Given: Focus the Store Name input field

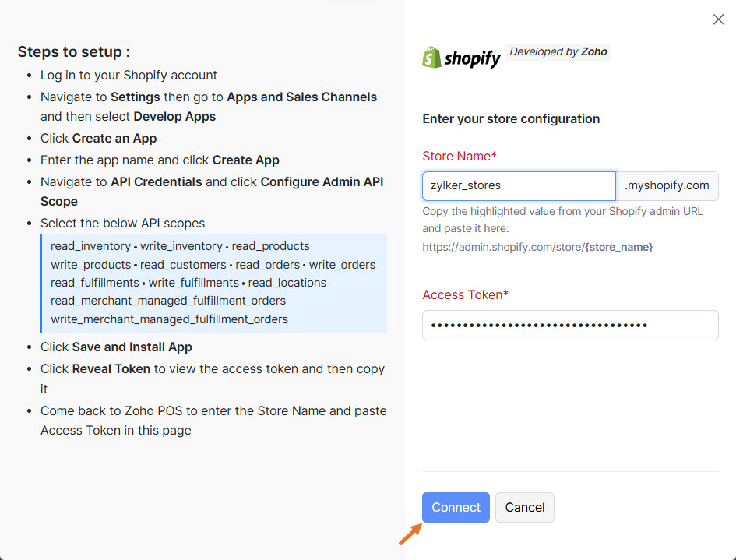Looking at the screenshot, I should tap(519, 186).
